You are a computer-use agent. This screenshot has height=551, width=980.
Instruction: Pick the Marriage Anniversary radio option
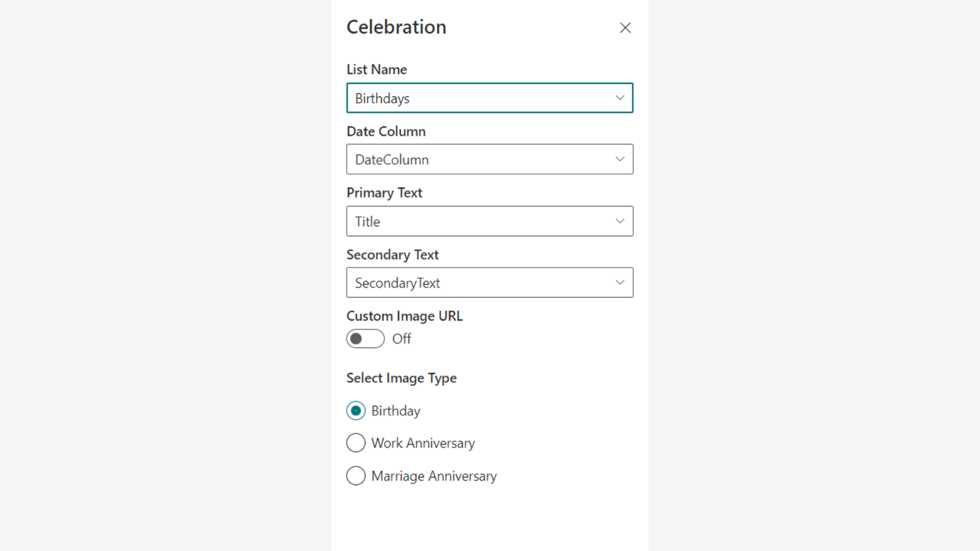click(x=356, y=476)
